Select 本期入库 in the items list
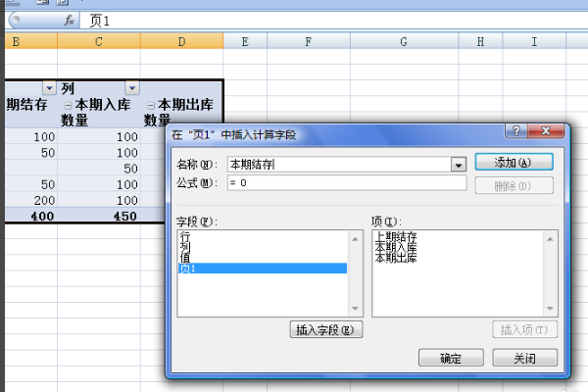 point(396,247)
